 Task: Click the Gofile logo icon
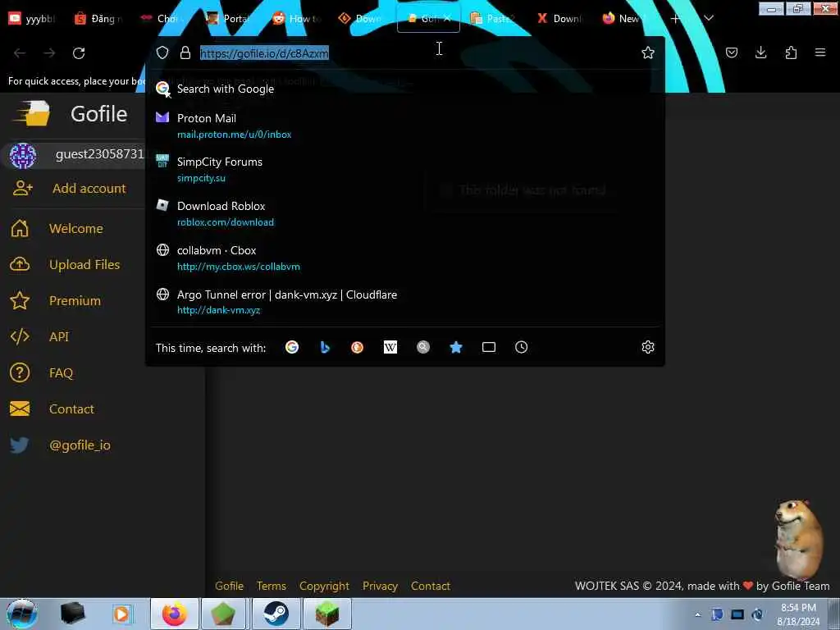(x=33, y=113)
